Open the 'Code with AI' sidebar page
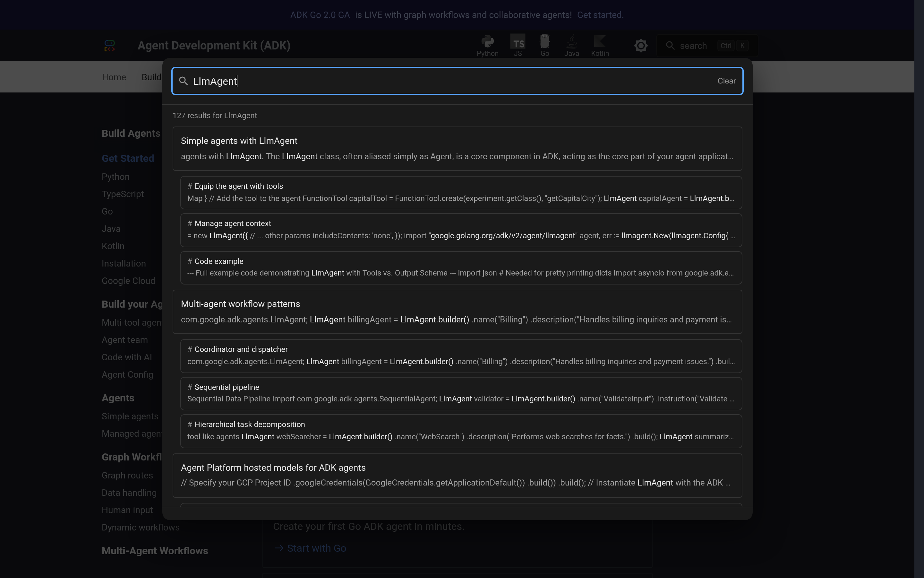This screenshot has width=924, height=578. pos(127,357)
